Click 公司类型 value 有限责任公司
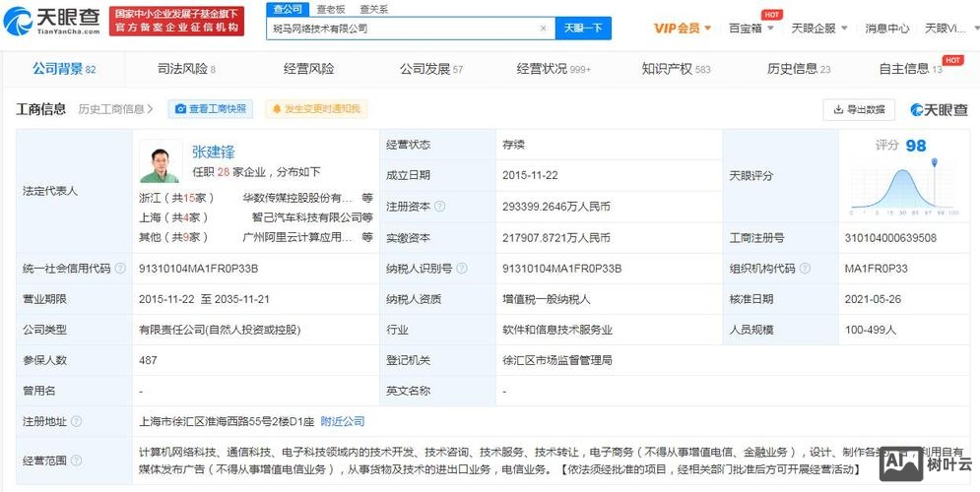The image size is (980, 492). pos(220,330)
